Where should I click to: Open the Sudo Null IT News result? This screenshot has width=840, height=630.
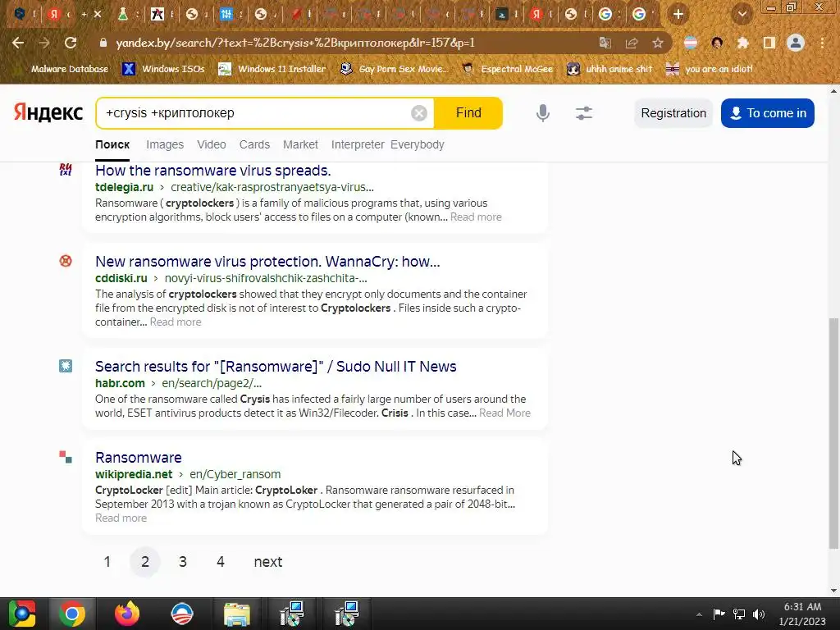(276, 367)
